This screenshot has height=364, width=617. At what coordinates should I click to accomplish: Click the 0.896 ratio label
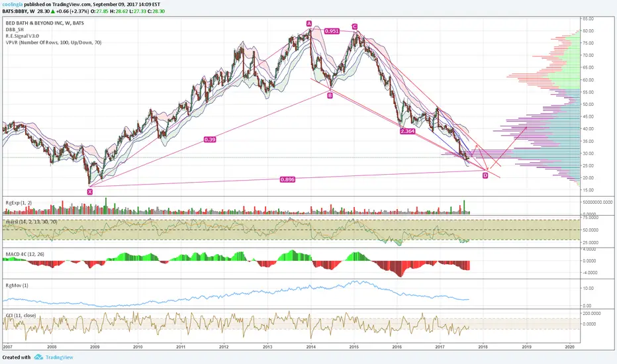[287, 179]
